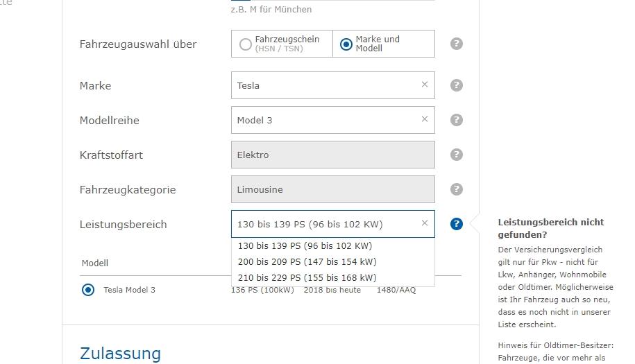The image size is (635, 364).
Task: Open the Modellreihe combo box
Action: coord(333,120)
